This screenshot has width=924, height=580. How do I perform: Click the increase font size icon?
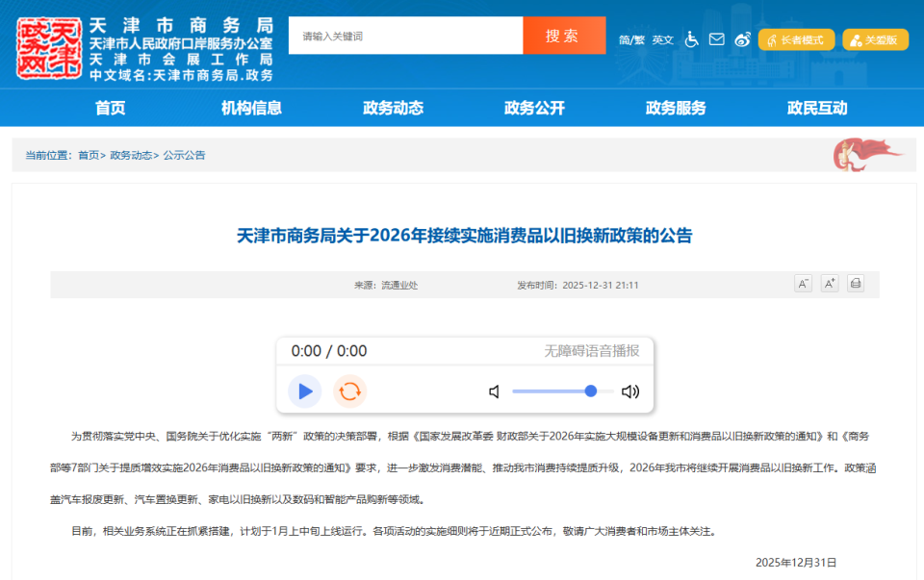pyautogui.click(x=829, y=284)
